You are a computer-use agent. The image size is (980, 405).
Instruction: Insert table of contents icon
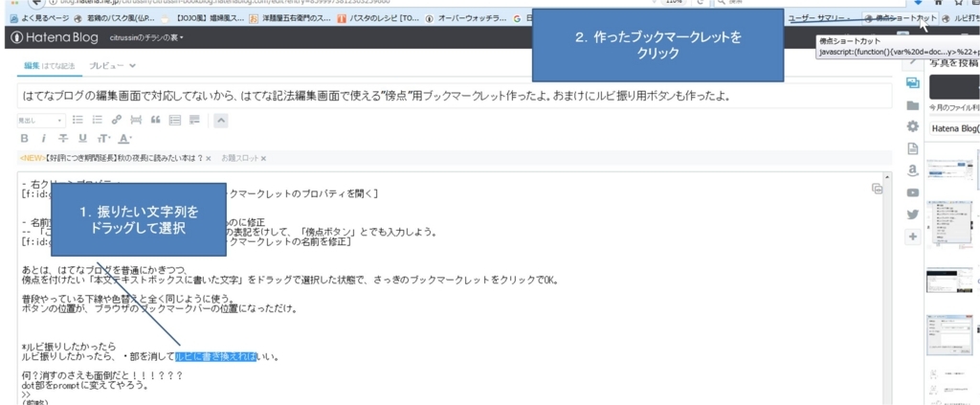tap(175, 120)
